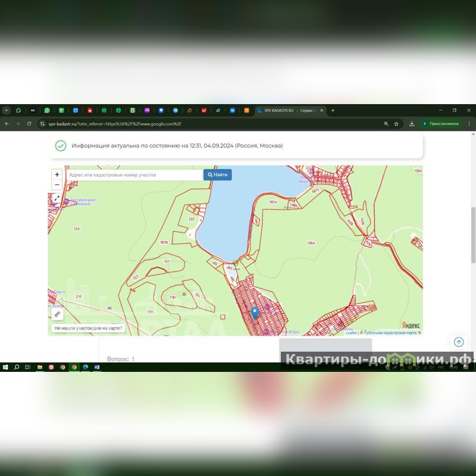The height and width of the screenshot is (476, 476).
Task: Click the scroll-to-top arrow button
Action: coord(459,342)
